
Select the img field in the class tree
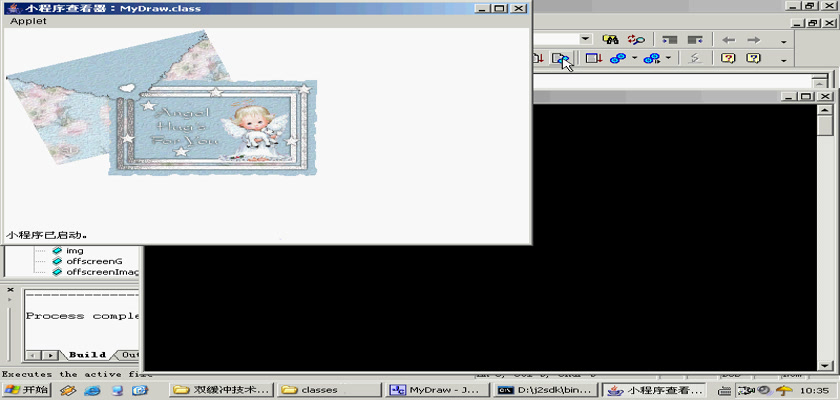(x=74, y=251)
